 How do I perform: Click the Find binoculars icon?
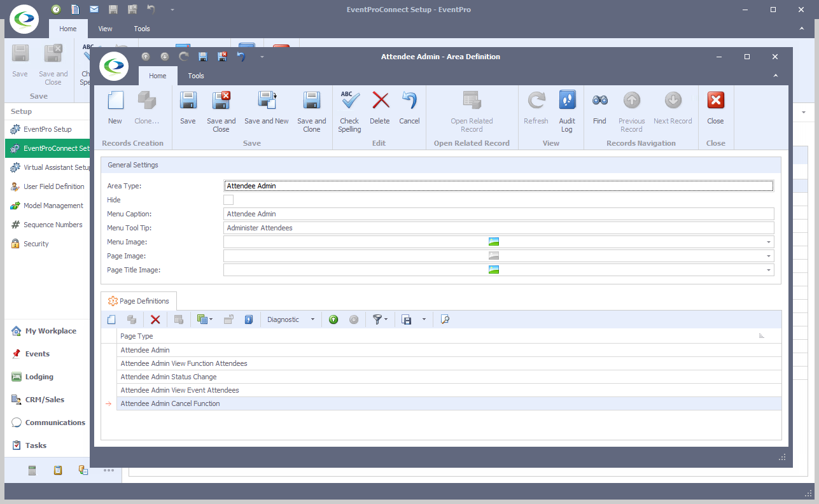(599, 101)
